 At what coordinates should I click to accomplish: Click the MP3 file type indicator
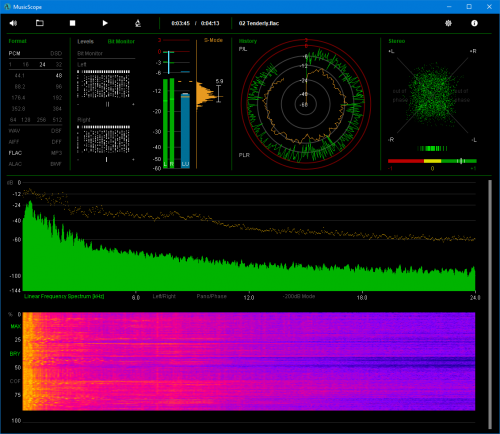(x=57, y=153)
